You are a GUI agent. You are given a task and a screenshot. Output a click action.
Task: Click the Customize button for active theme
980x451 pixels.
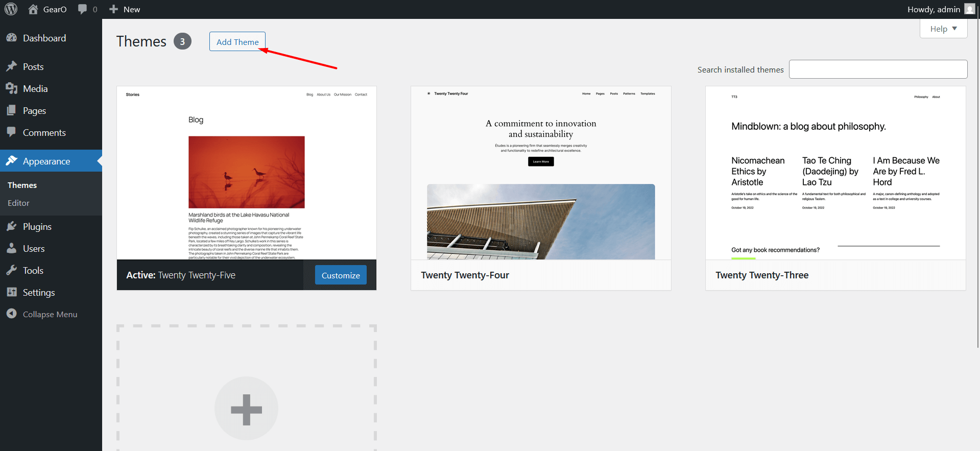point(341,275)
